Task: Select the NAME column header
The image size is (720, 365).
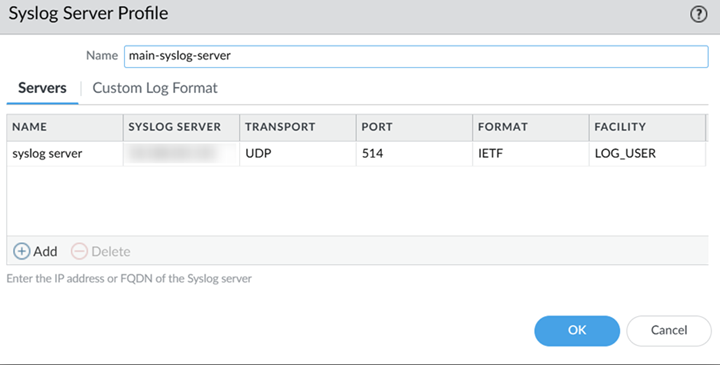Action: tap(65, 127)
